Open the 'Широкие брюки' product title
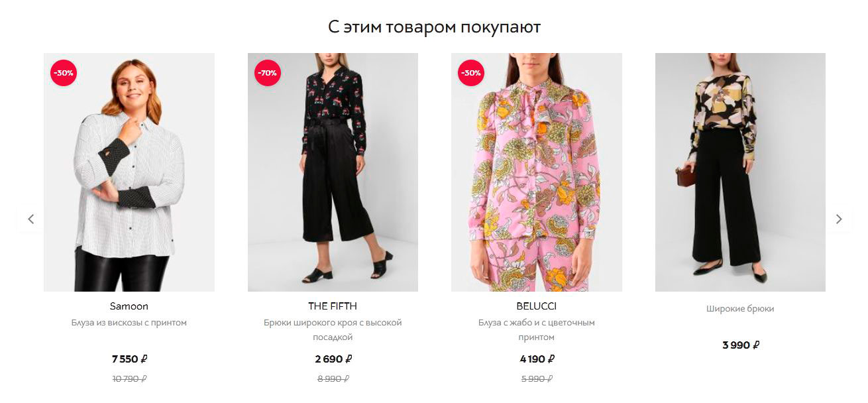Image resolution: width=868 pixels, height=403 pixels. pos(740,309)
